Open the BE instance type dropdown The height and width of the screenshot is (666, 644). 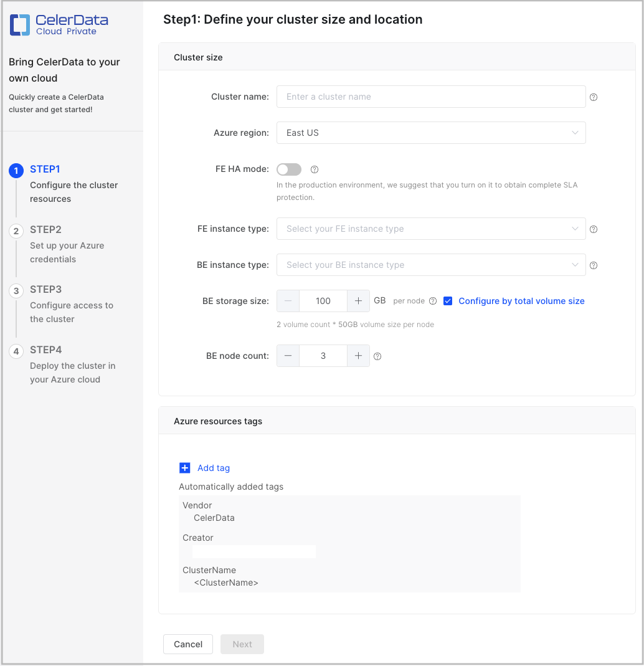[x=431, y=265]
